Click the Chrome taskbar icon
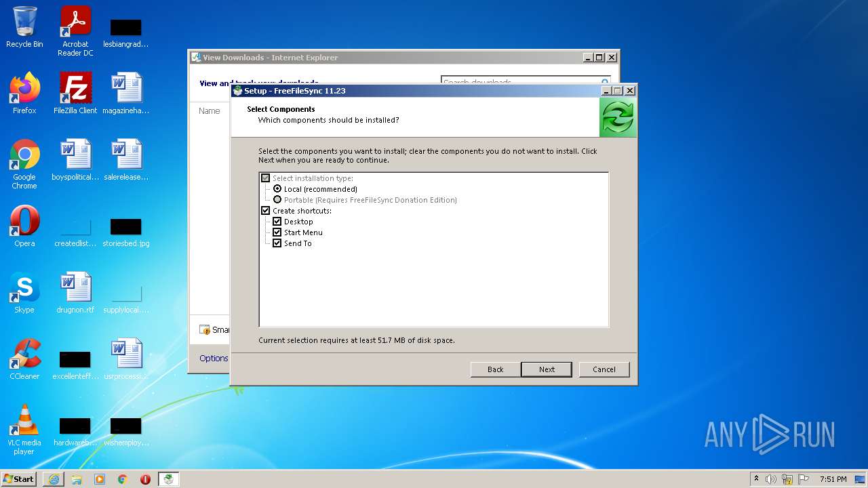This screenshot has width=868, height=488. pyautogui.click(x=123, y=479)
